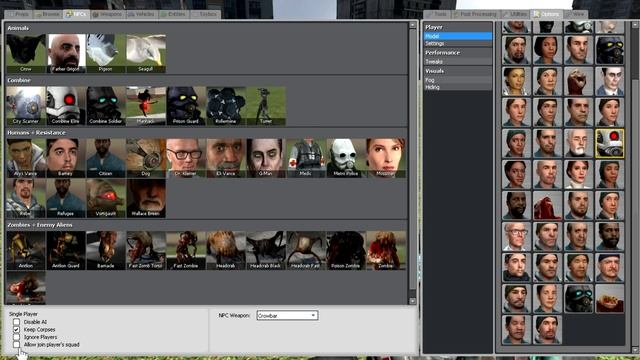Click the NPC list scrollbar up arrow
Image resolution: width=640 pixels, height=360 pixels.
(x=412, y=25)
